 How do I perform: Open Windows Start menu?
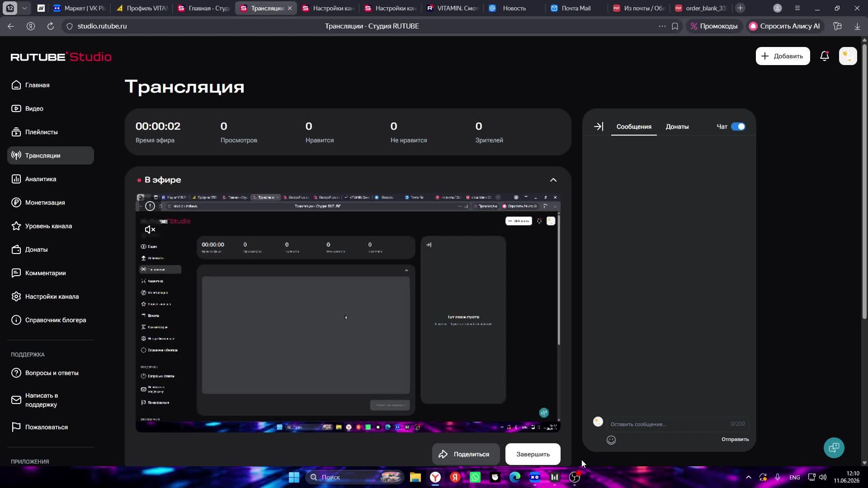[294, 477]
